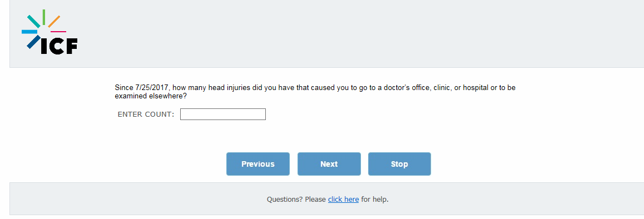Click the black ICF lettering
The height and width of the screenshot is (219, 644).
coord(59,47)
